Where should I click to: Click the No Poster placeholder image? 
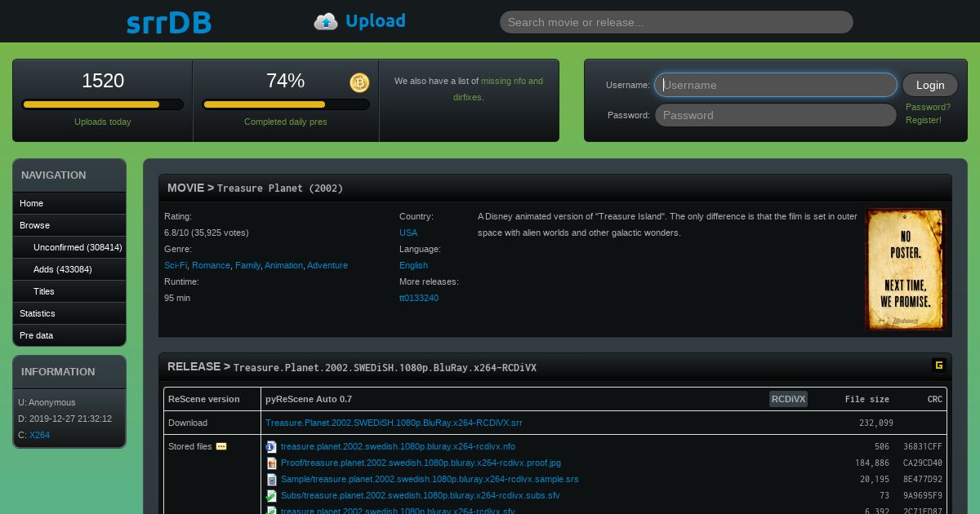(x=904, y=269)
